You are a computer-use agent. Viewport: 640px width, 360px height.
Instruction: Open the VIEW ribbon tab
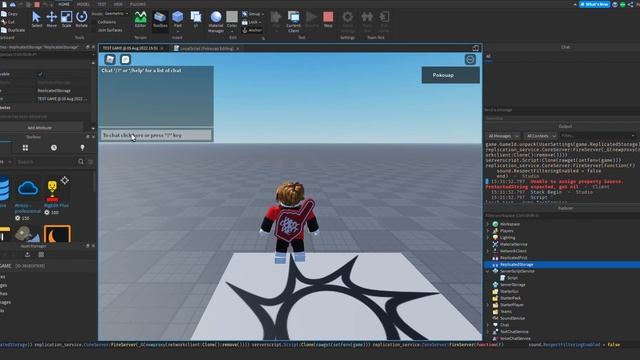point(118,4)
